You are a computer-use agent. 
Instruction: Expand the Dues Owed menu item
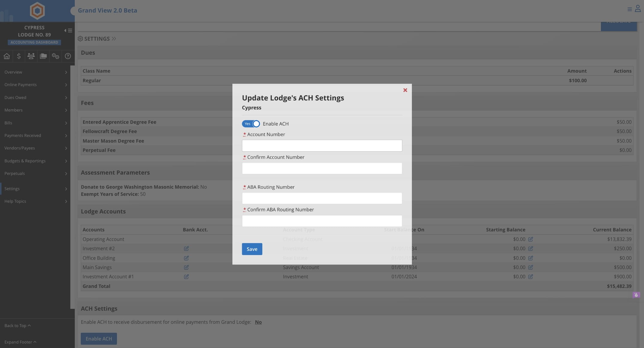(x=35, y=97)
